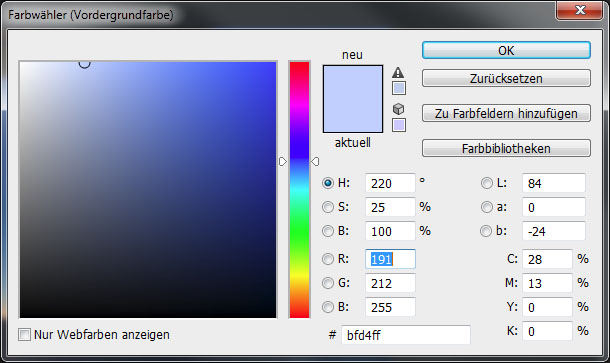Select the S saturation radio button
610x363 pixels.
pos(328,207)
